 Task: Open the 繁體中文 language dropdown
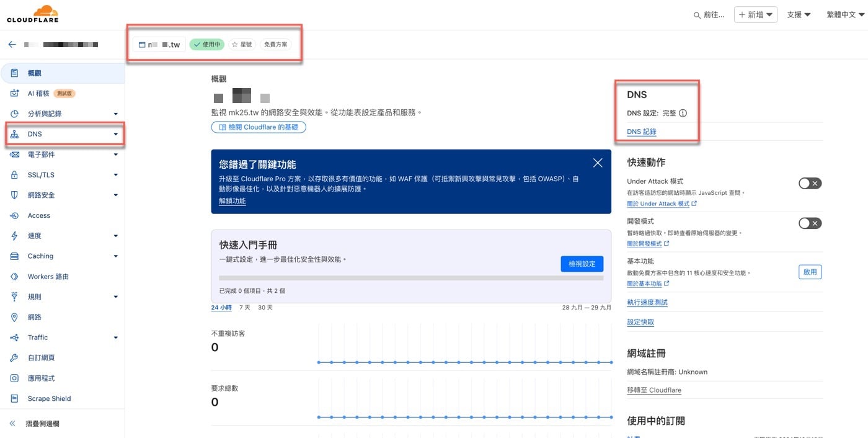tap(846, 15)
